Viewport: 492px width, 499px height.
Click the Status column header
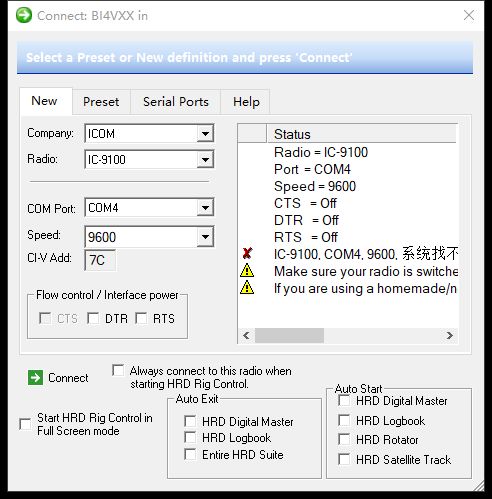[x=362, y=134]
